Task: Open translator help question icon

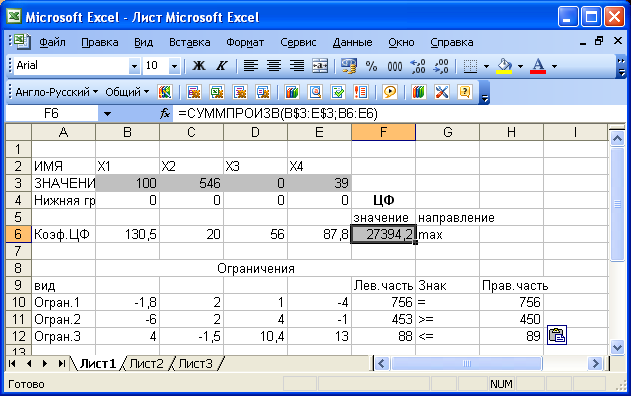Action: (464, 92)
